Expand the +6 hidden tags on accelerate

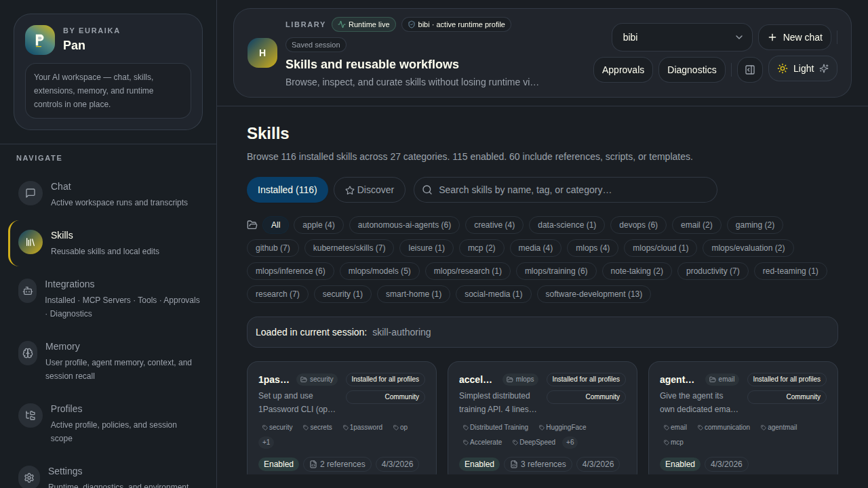tap(570, 442)
